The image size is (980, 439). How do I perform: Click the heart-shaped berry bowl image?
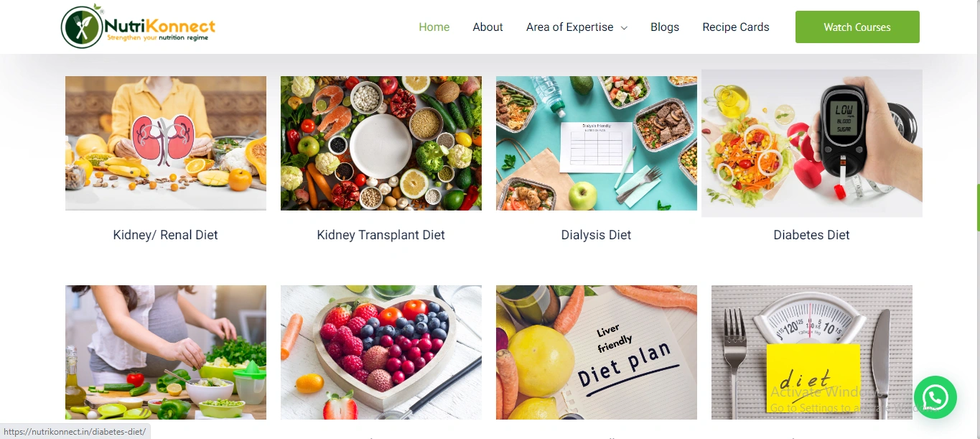coord(381,352)
